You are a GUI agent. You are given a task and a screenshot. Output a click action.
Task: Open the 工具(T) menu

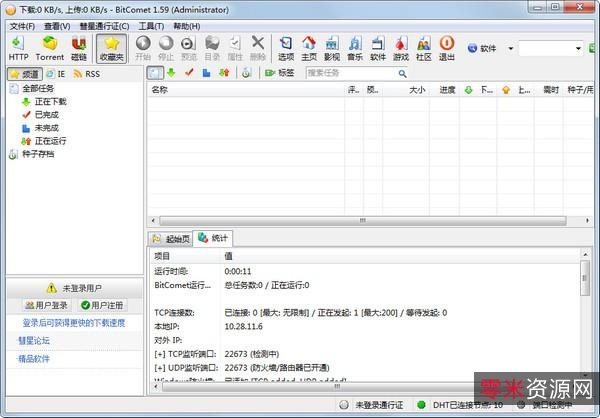tap(151, 26)
